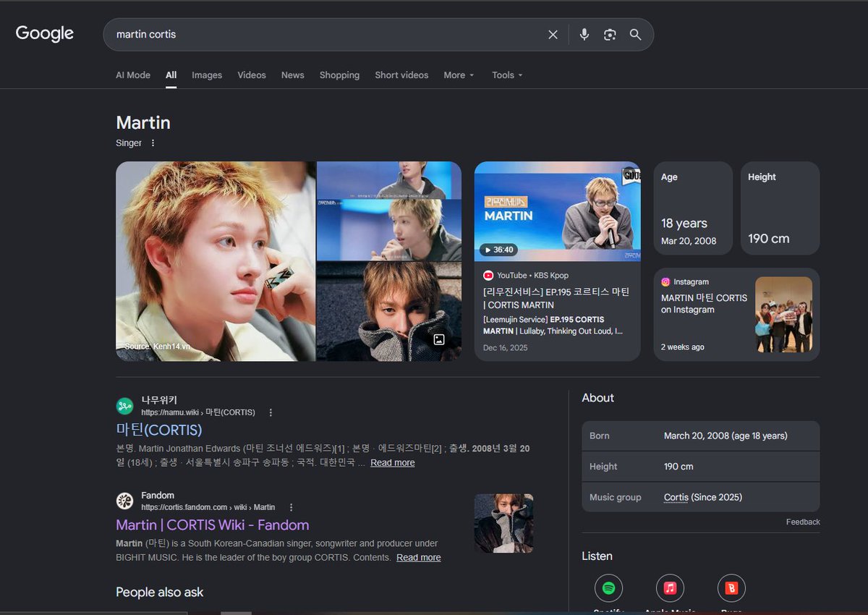Send Feedback on the About panel
Image resolution: width=868 pixels, height=615 pixels.
[803, 522]
